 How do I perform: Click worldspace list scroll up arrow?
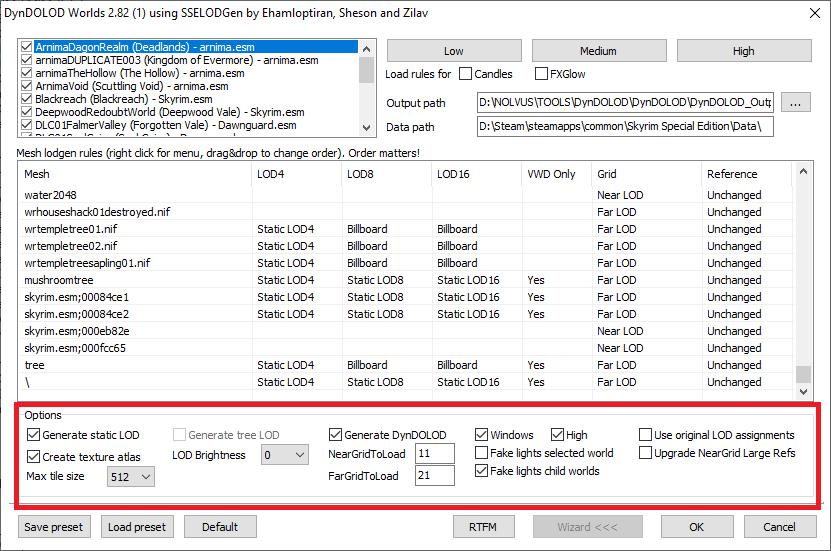pos(366,49)
